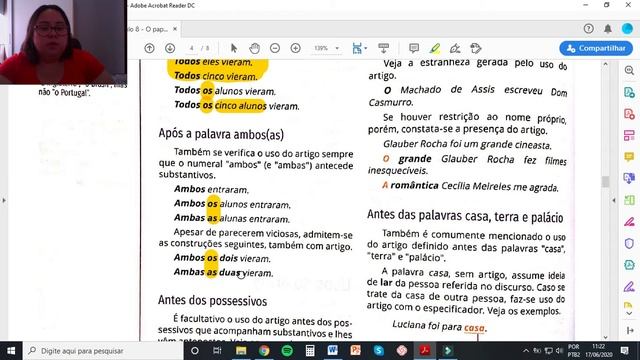Viewport: 640px width, 360px height.
Task: Open the help question mark menu
Action: click(x=589, y=29)
